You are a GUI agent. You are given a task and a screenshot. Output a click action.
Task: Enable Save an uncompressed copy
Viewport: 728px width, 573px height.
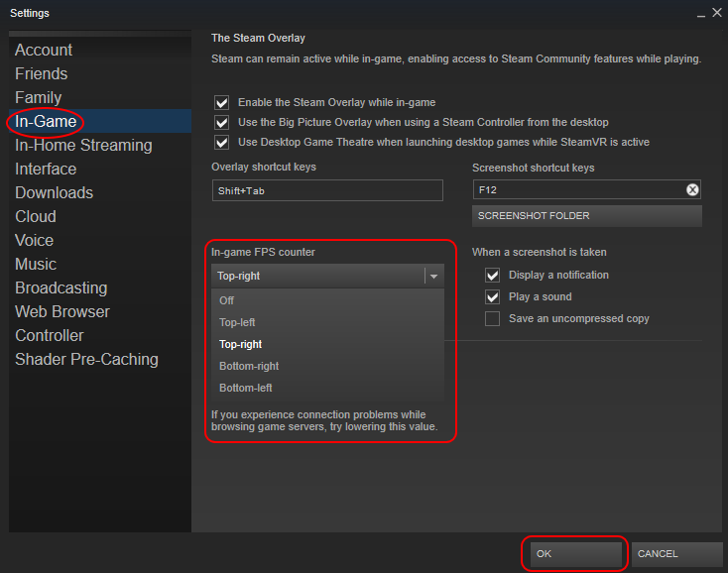pyautogui.click(x=493, y=319)
